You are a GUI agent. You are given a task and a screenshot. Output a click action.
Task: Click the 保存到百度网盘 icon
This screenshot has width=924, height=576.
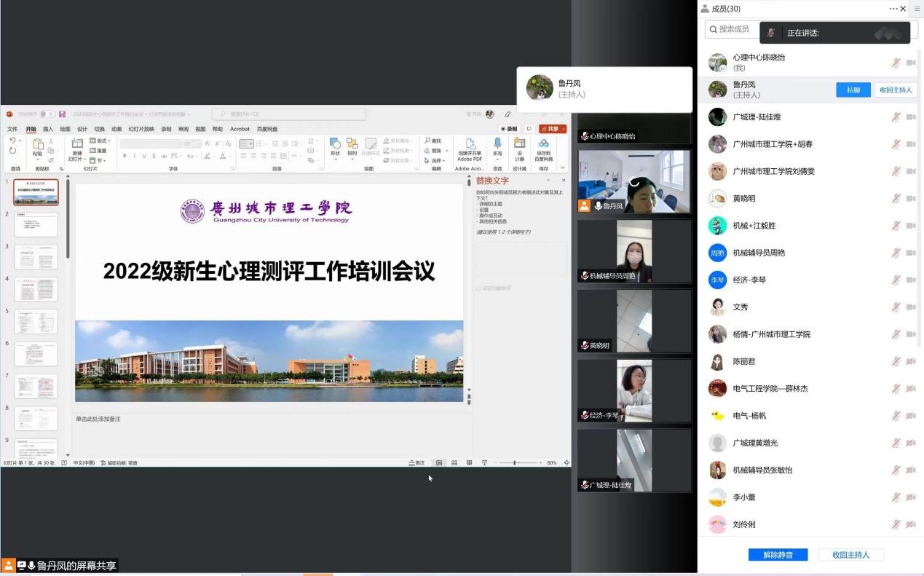(543, 144)
